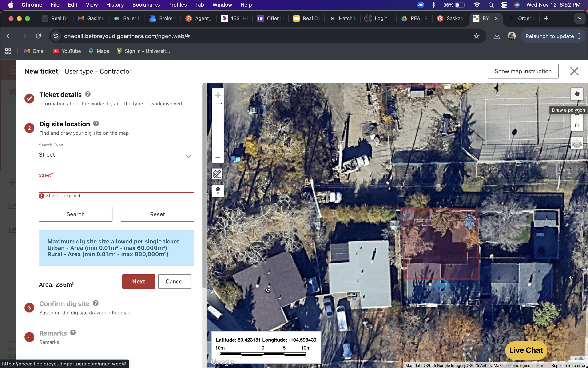The height and width of the screenshot is (368, 588).
Task: Focus the Street input field
Action: click(x=116, y=186)
